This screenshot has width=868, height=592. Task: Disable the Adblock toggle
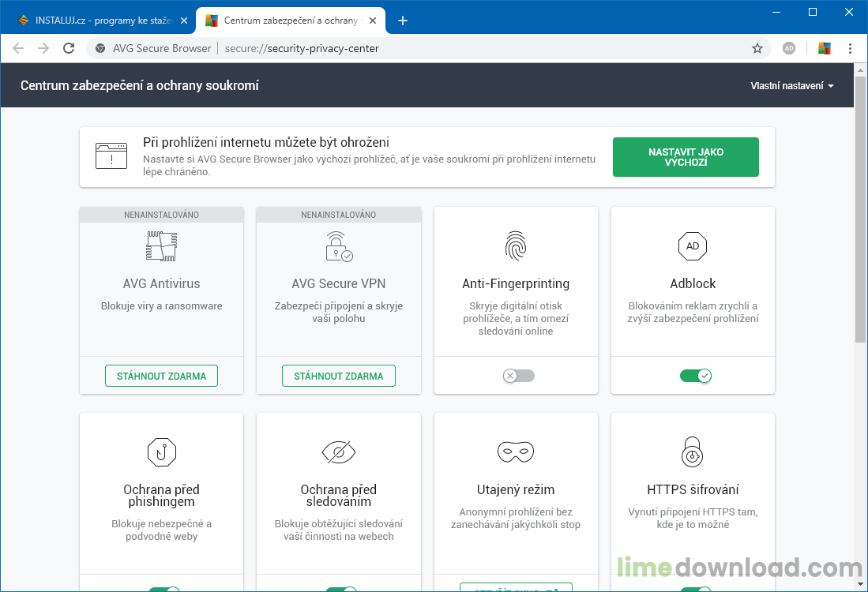point(696,376)
